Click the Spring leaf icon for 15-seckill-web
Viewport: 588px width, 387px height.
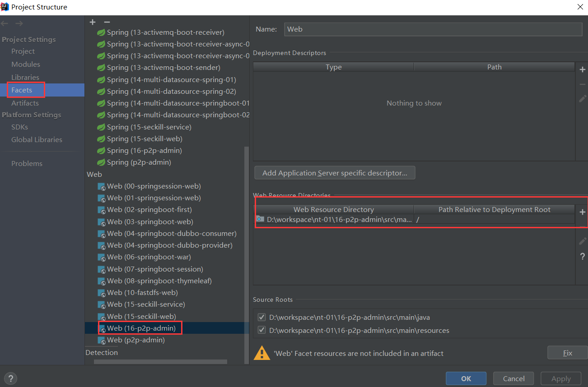102,138
